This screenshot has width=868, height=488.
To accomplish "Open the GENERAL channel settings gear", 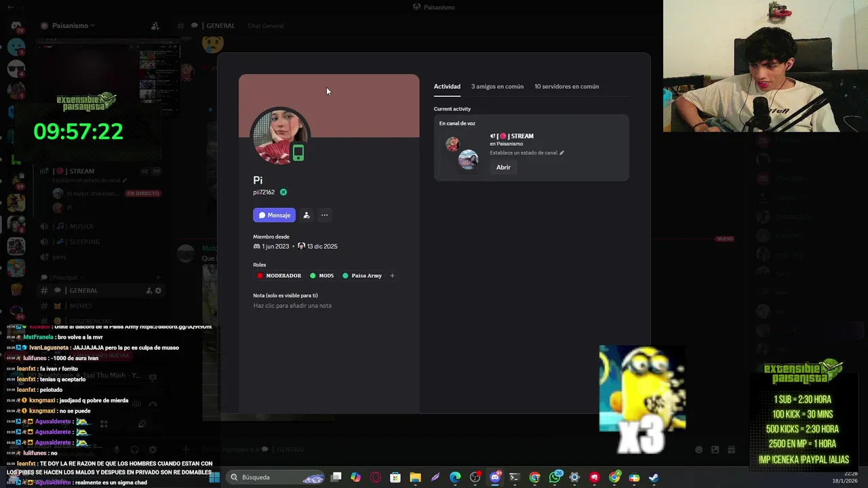I will (x=158, y=291).
